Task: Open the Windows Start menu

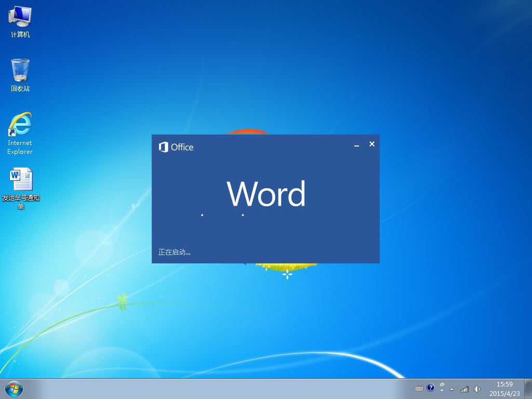Action: (x=14, y=389)
